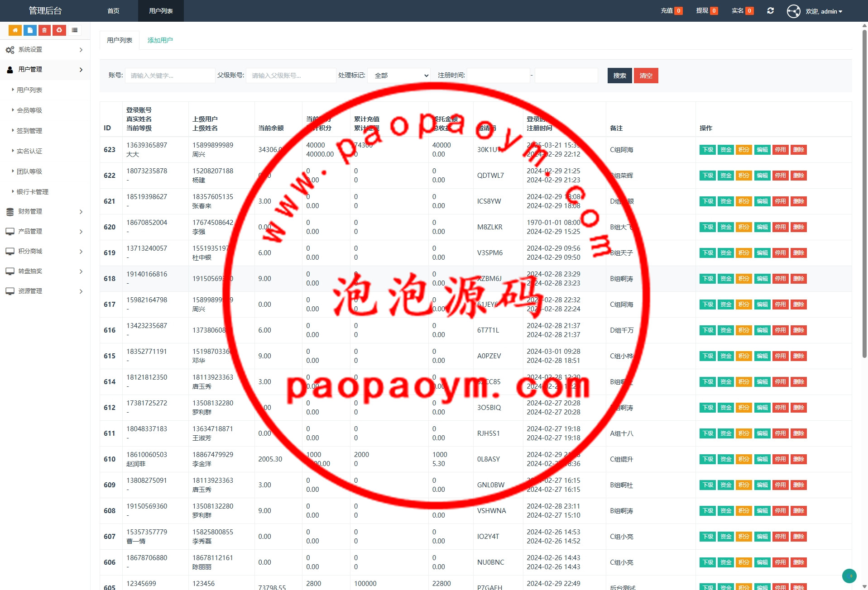868x590 pixels.
Task: Click 资金 for user ID 622
Action: click(726, 176)
